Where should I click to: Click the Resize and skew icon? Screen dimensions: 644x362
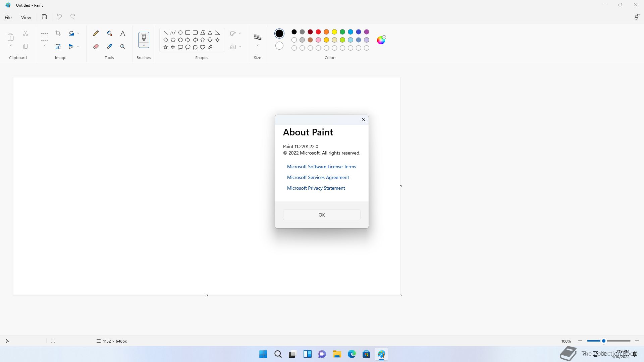[x=58, y=47]
